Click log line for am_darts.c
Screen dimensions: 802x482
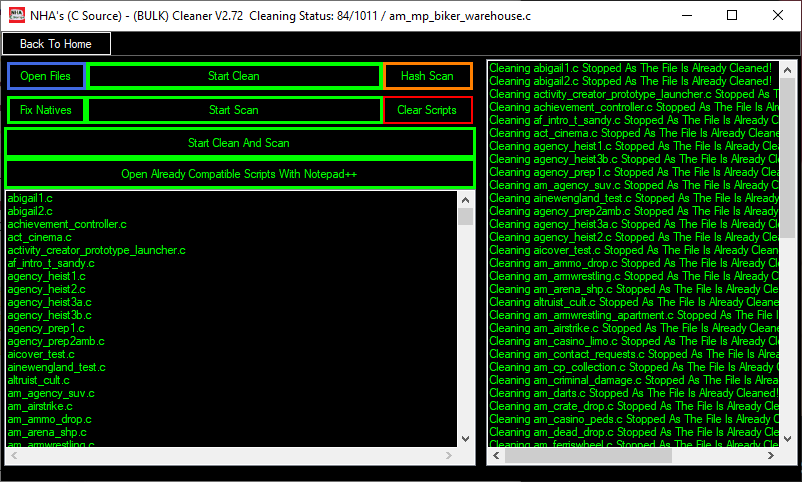tap(634, 393)
